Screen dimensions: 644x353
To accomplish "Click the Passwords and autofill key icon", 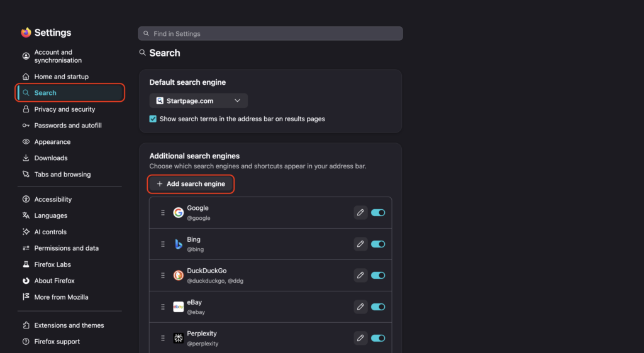I will tap(26, 126).
